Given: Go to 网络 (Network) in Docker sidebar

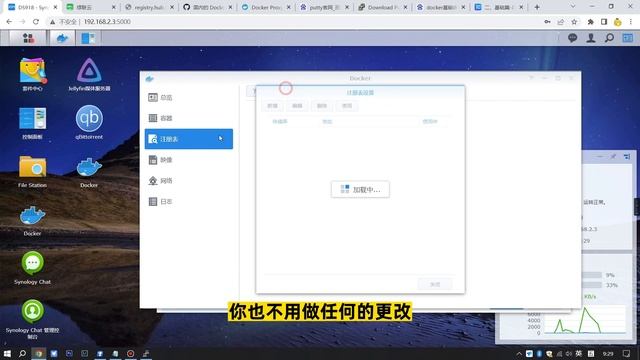Looking at the screenshot, I should (x=189, y=180).
